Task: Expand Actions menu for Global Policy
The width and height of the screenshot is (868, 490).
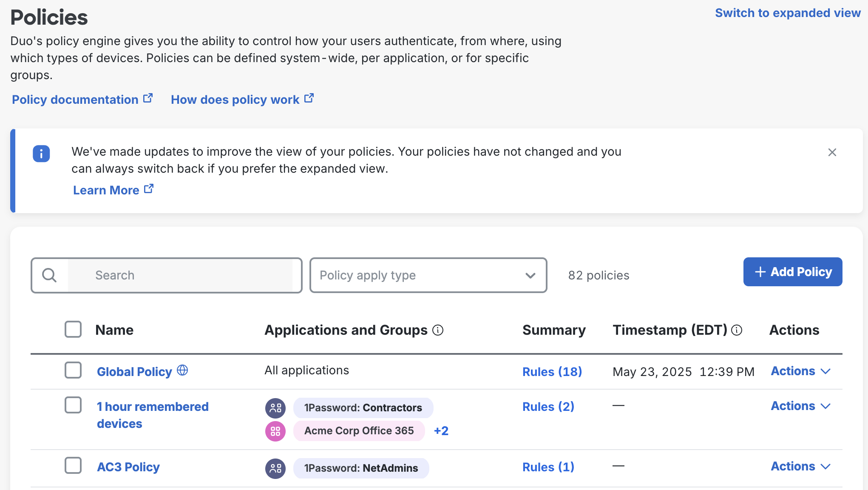Action: point(800,371)
